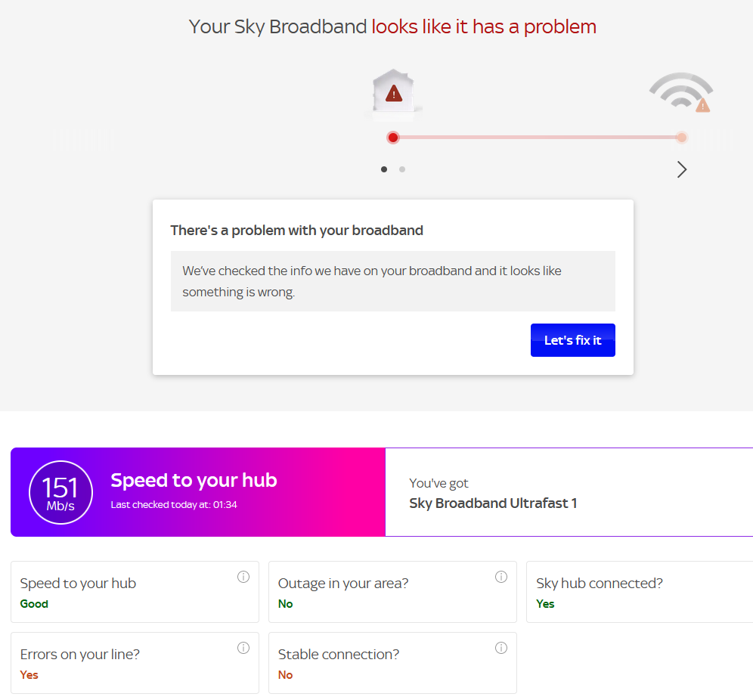The height and width of the screenshot is (700, 753).
Task: Click the Outage in your area label
Action: pos(343,584)
